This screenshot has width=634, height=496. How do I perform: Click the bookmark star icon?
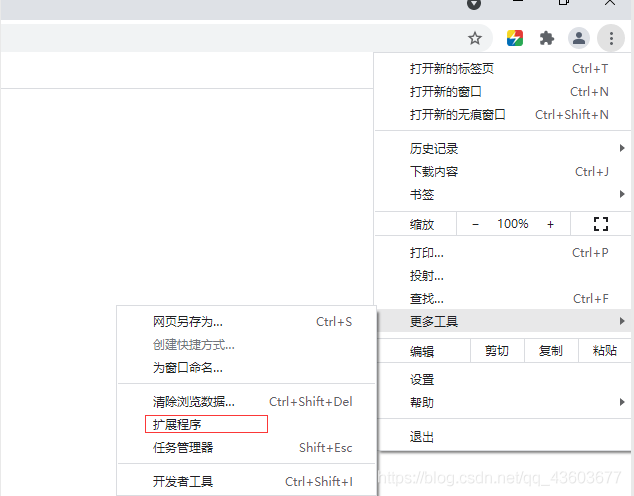(475, 38)
